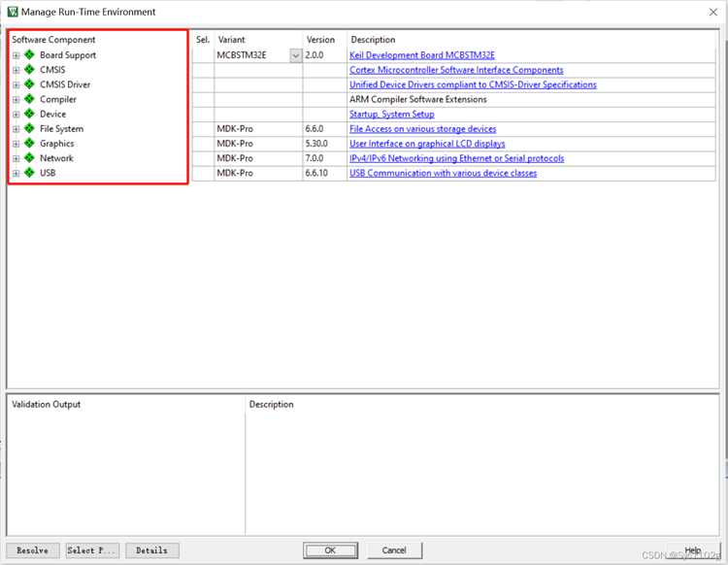Screen dimensions: 728x565
Task: Select the CMSIS Driver label
Action: click(65, 84)
